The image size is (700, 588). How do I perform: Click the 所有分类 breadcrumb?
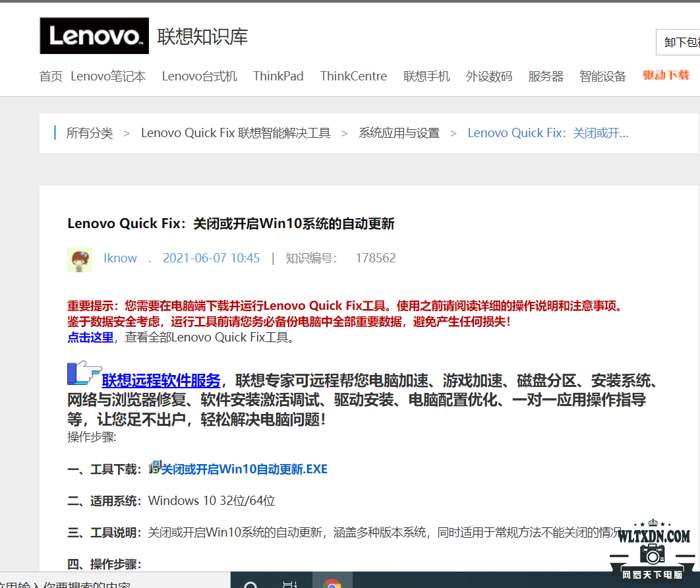[x=90, y=133]
